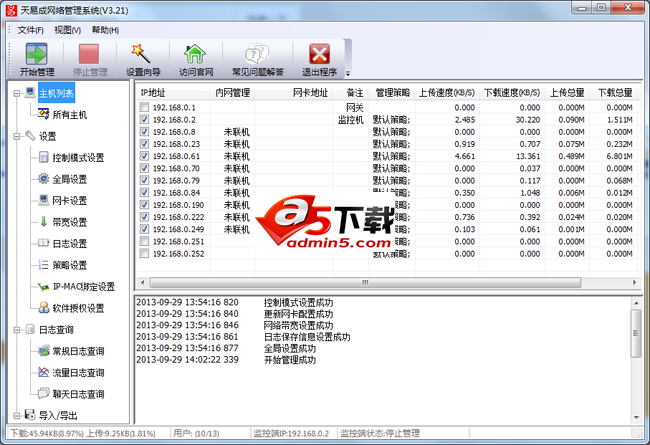Image resolution: width=650 pixels, height=445 pixels.
Task: Sort by the 上传速度(KB/S) column header
Action: (446, 92)
